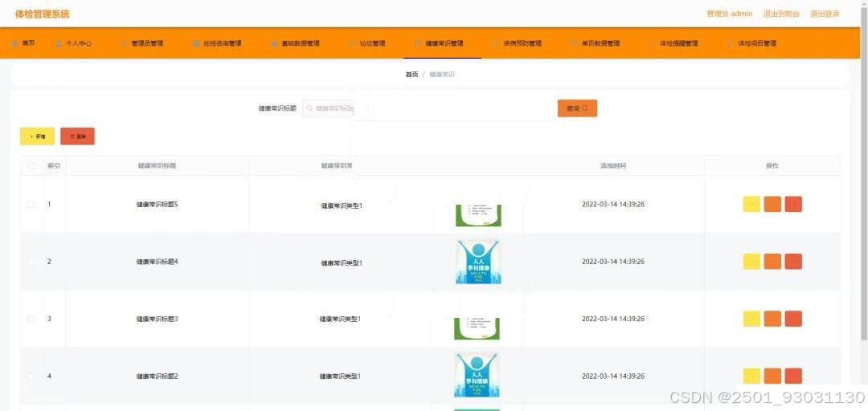Screen dimensions: 868x411
Task: Click the 健康常识标题 column header
Action: click(158, 165)
